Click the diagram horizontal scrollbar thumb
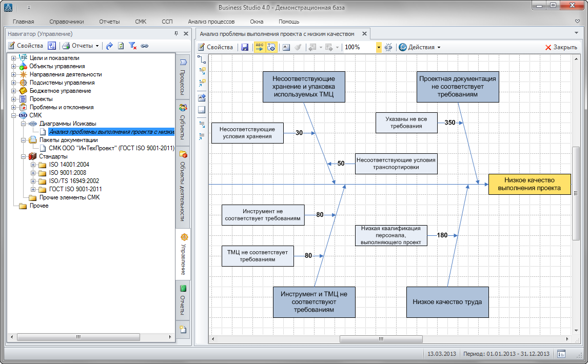The width and height of the screenshot is (588, 364). pos(381,339)
